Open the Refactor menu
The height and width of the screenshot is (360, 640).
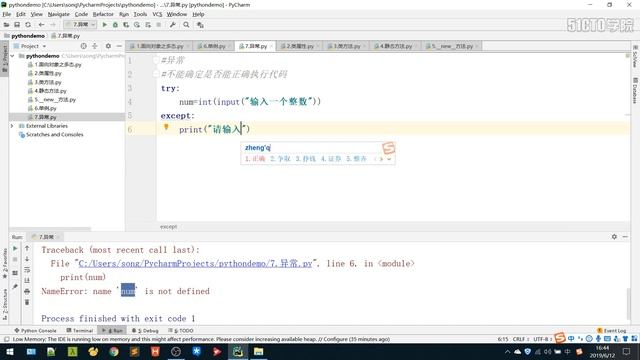[103, 14]
